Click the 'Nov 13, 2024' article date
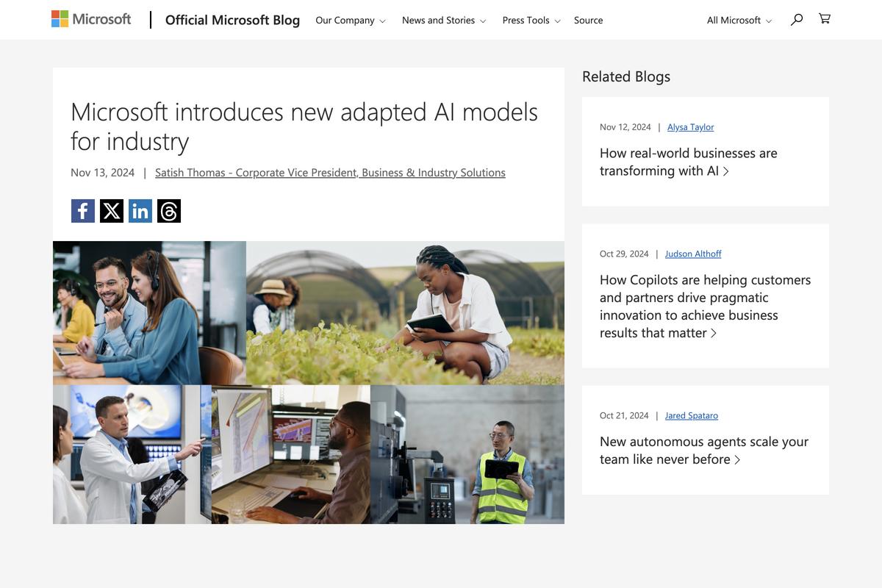This screenshot has height=588, width=882. point(103,173)
